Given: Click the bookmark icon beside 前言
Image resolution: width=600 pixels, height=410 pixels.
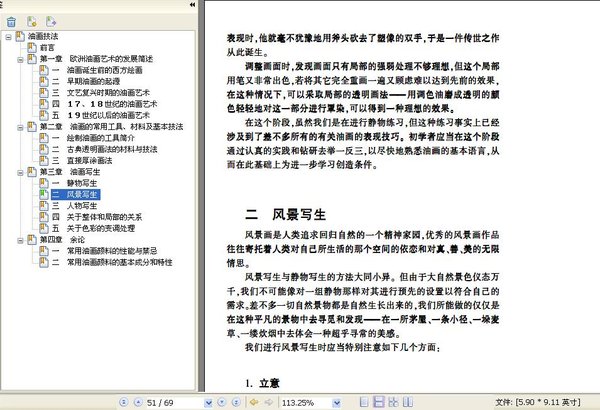Looking at the screenshot, I should click(32, 48).
